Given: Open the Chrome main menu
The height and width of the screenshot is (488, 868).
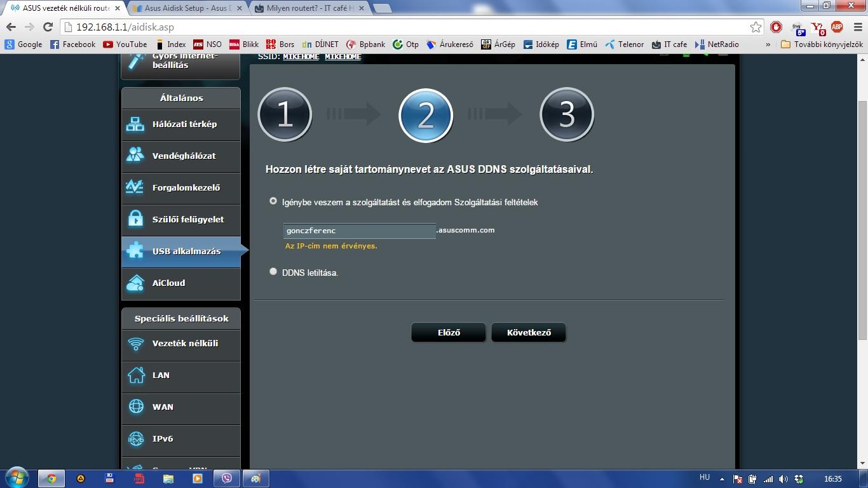Looking at the screenshot, I should [x=857, y=27].
